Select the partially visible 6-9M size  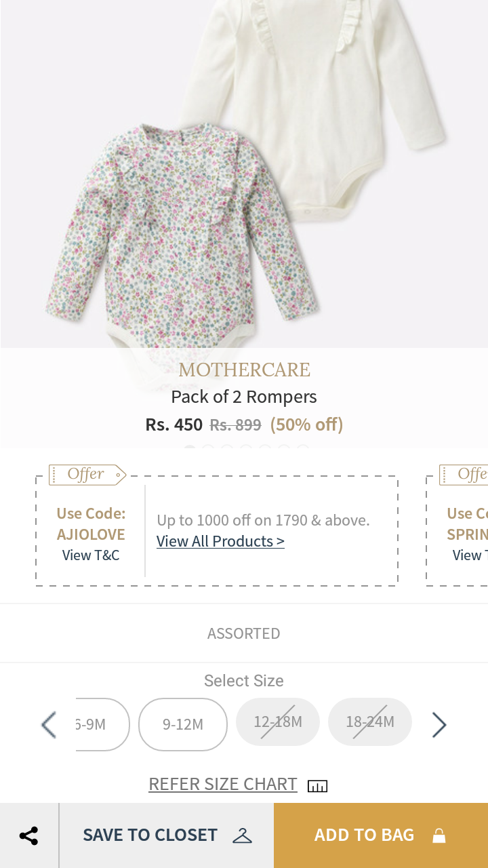click(102, 724)
